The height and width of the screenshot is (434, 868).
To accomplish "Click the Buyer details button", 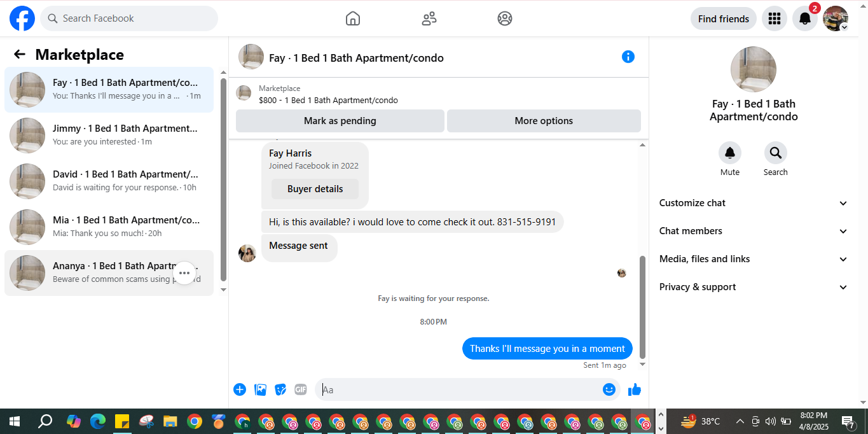I will coord(315,189).
